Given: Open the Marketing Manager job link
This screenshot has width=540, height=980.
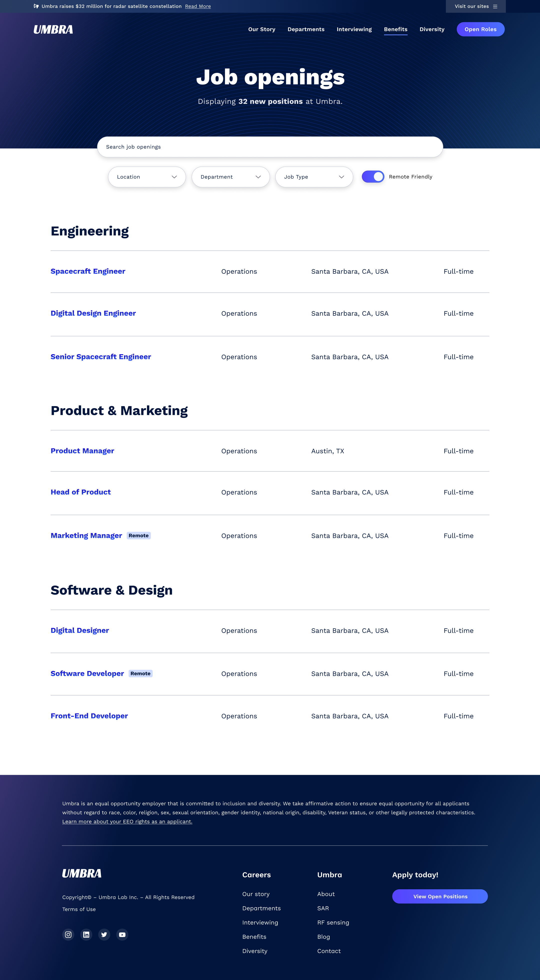Looking at the screenshot, I should pos(86,536).
